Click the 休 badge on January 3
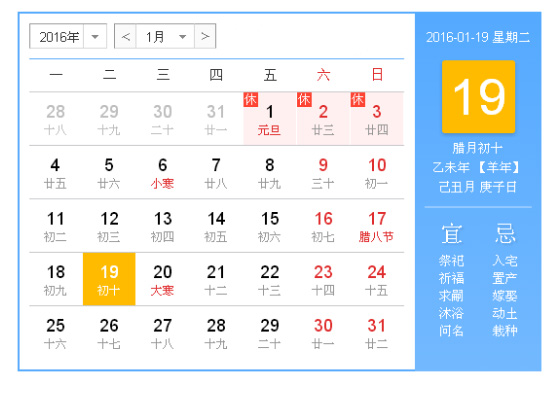 pos(358,100)
